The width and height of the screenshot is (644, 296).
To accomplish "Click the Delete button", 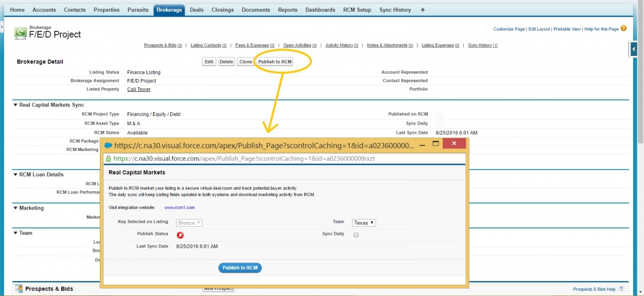I will point(226,62).
